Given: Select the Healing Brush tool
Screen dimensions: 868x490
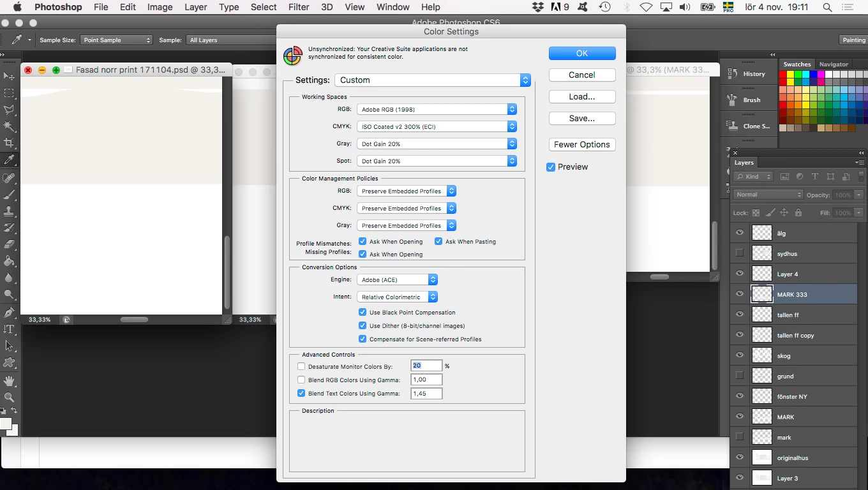Looking at the screenshot, I should click(9, 178).
